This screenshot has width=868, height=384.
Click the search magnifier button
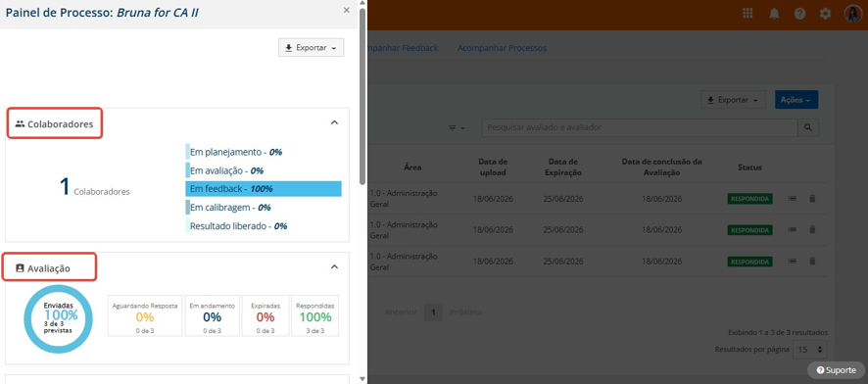[807, 127]
